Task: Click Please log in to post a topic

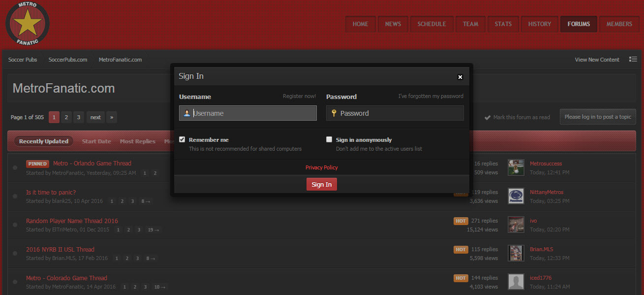Action: 598,117
